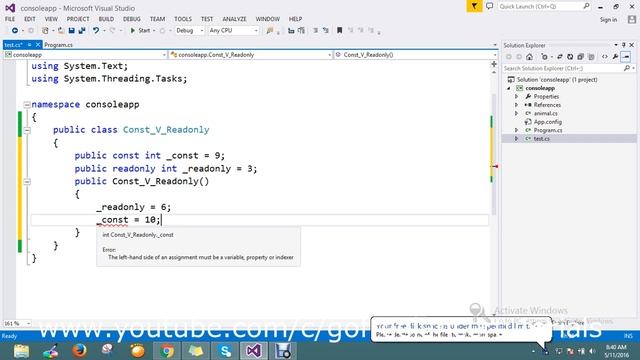Viewport: 640px width, 360px height.
Task: Open Properties wrench icon in Solution Explorer
Action: [x=615, y=57]
